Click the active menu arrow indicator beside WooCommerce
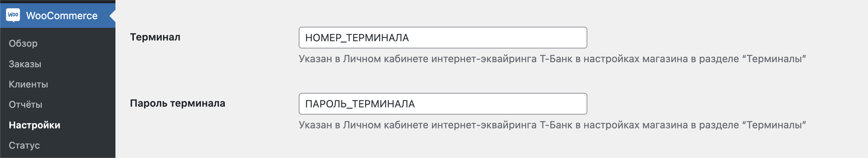The image size is (868, 158). [x=113, y=16]
